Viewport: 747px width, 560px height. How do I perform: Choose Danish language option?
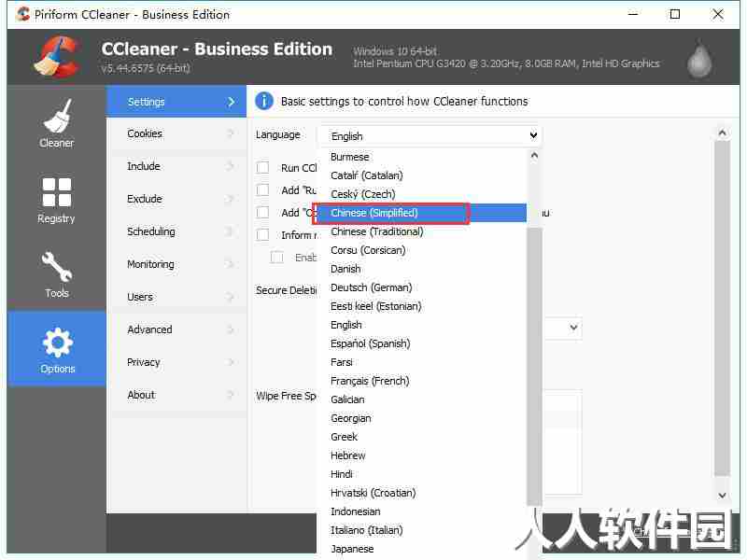pyautogui.click(x=422, y=269)
